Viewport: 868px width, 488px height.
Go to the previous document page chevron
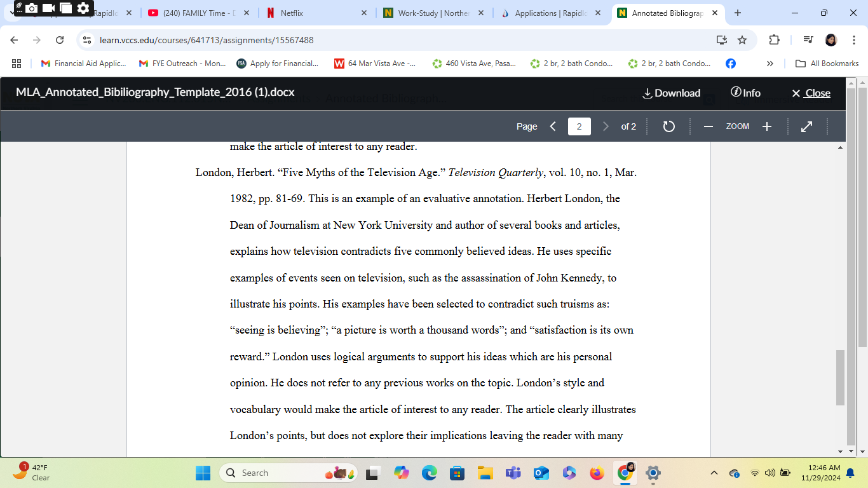click(552, 126)
